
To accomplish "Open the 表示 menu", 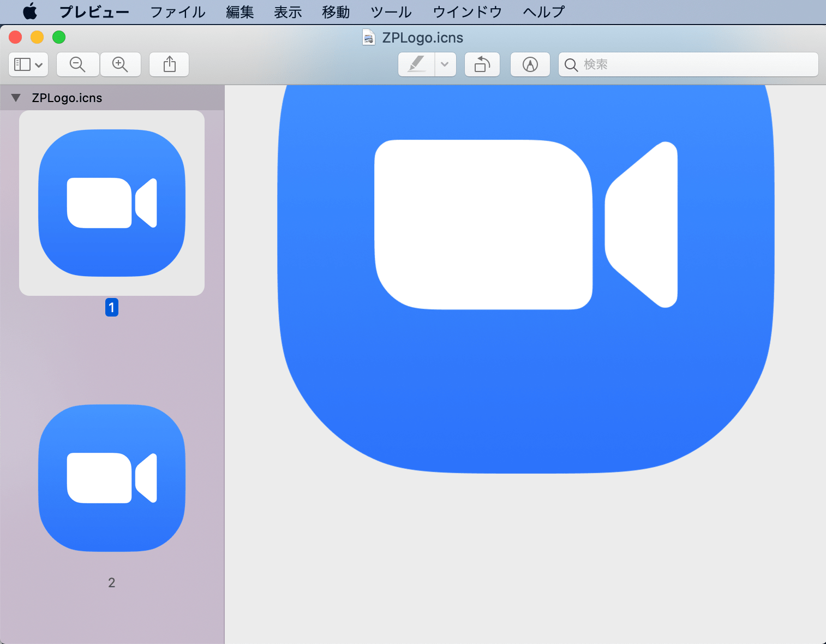I will 288,12.
